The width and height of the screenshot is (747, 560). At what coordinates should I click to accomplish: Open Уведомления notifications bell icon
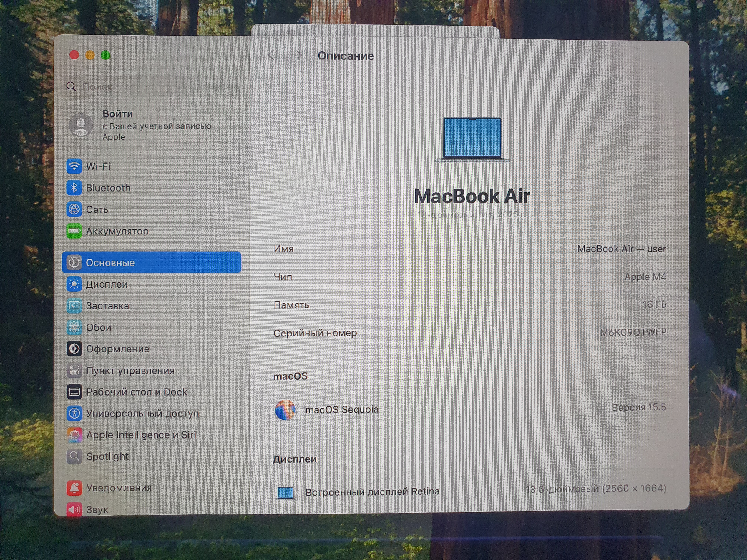(74, 488)
